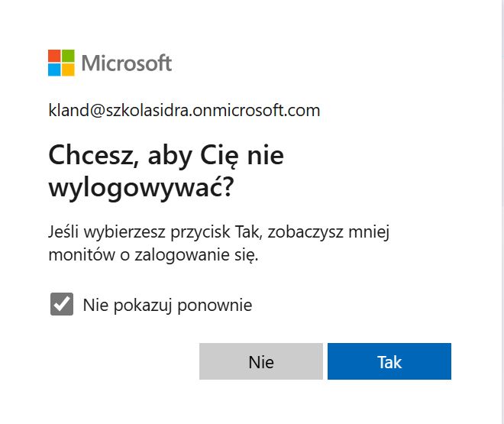Screen dimensions: 504x424
Task: Select the 'kland' username part of email
Action: (x=64, y=111)
